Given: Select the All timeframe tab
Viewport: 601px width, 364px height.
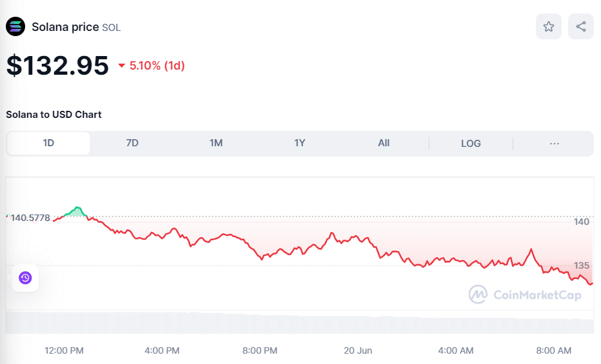Looking at the screenshot, I should (384, 143).
